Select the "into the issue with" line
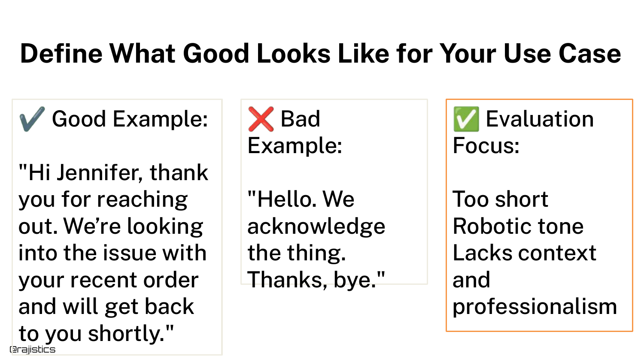The height and width of the screenshot is (362, 644). point(112,253)
